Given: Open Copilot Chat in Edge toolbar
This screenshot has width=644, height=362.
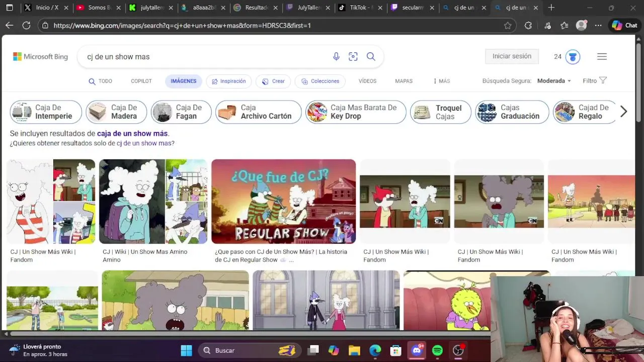Looking at the screenshot, I should point(624,26).
